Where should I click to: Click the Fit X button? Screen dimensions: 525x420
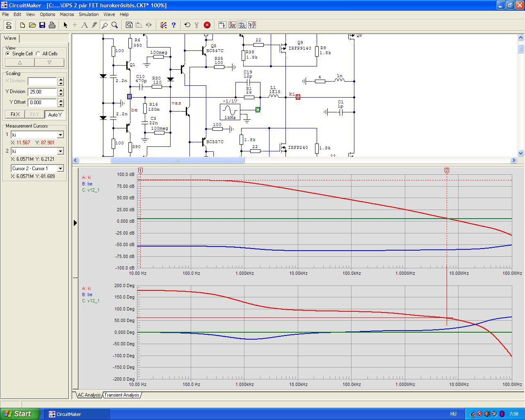15,114
